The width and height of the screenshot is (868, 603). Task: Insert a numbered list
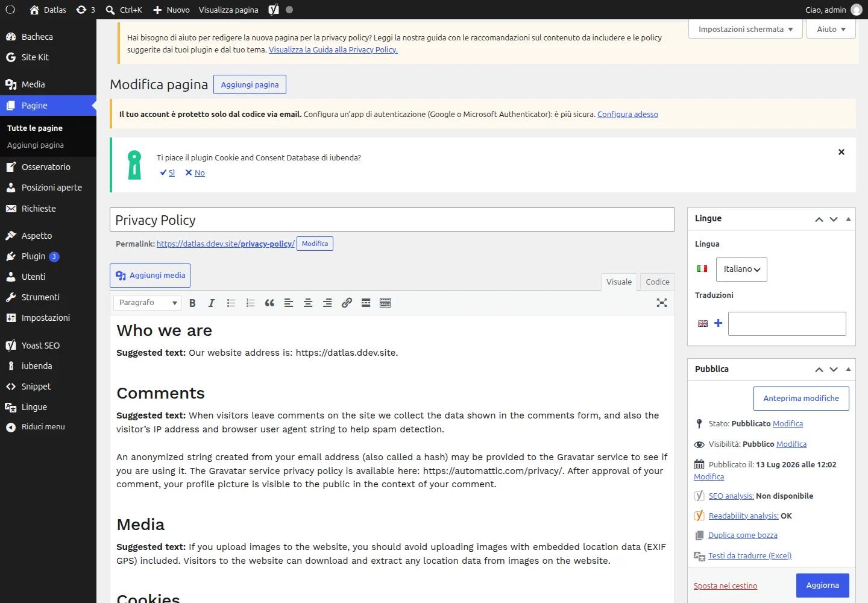(x=250, y=303)
